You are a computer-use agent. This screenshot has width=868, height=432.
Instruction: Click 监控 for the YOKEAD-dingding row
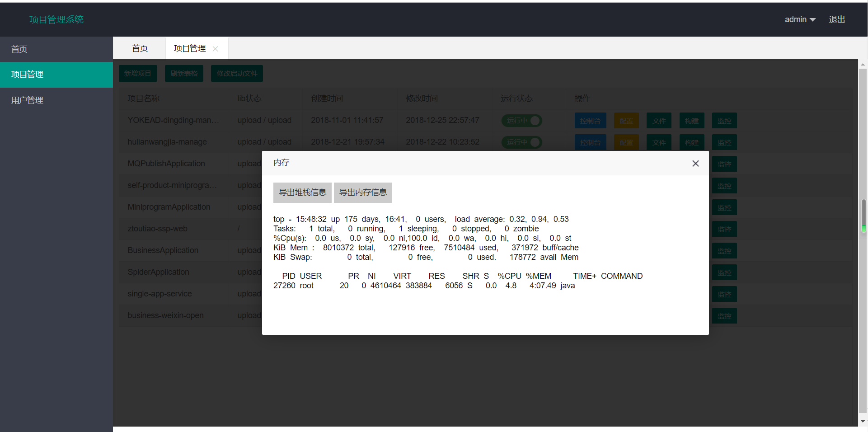[724, 121]
